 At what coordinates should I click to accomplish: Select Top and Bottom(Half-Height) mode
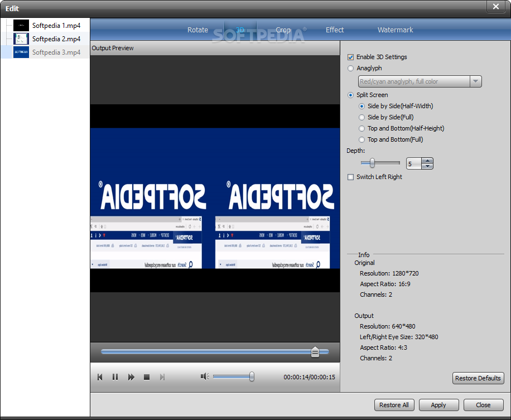click(361, 129)
